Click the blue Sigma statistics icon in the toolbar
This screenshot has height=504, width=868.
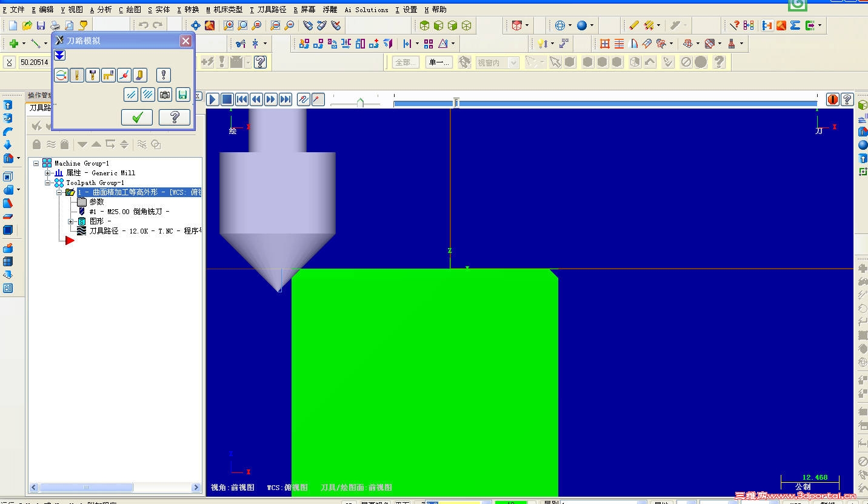tap(795, 25)
